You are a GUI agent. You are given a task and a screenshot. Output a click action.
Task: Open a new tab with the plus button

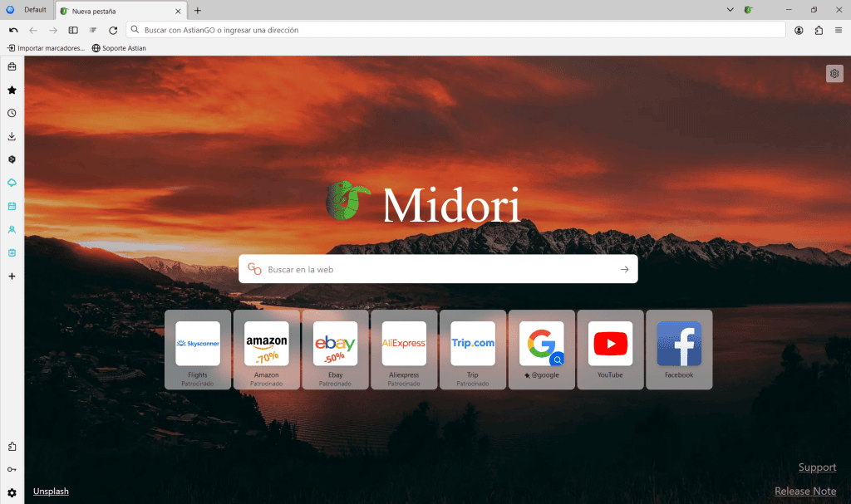pyautogui.click(x=196, y=11)
